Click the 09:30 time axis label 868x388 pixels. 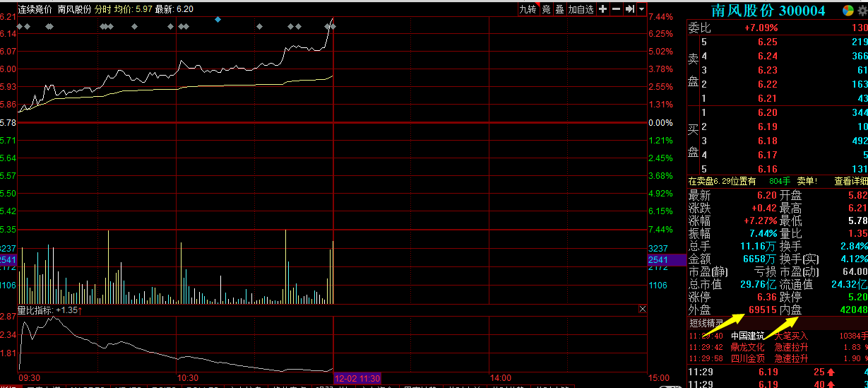click(29, 378)
